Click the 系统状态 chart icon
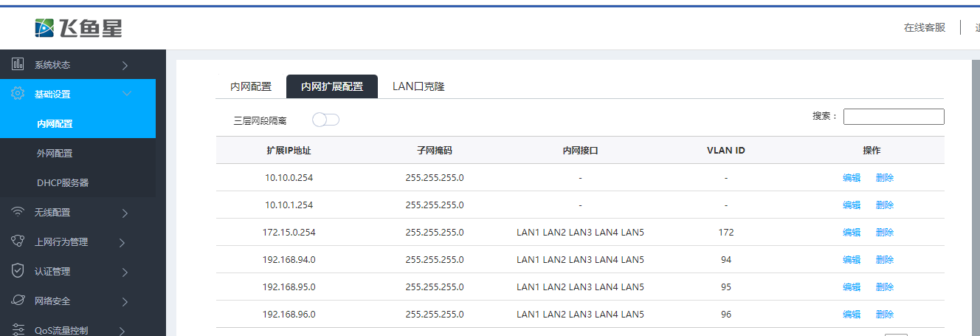980x336 pixels. tap(18, 64)
